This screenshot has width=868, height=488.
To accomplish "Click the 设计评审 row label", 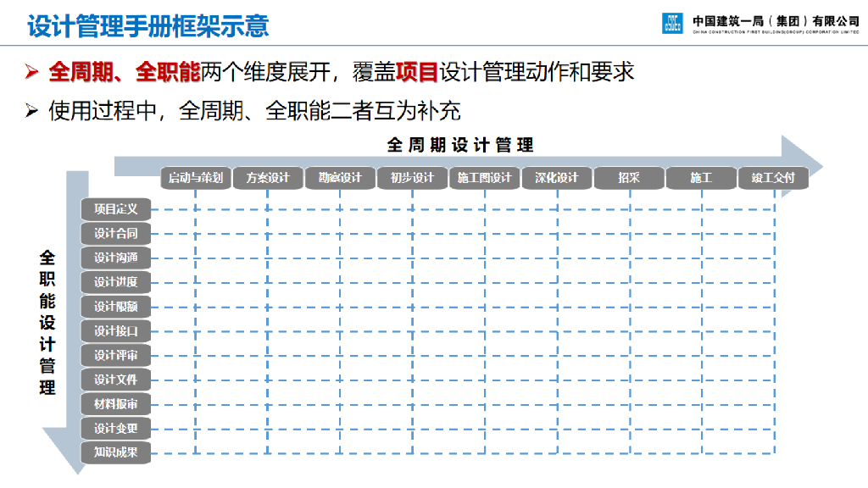I will [115, 355].
